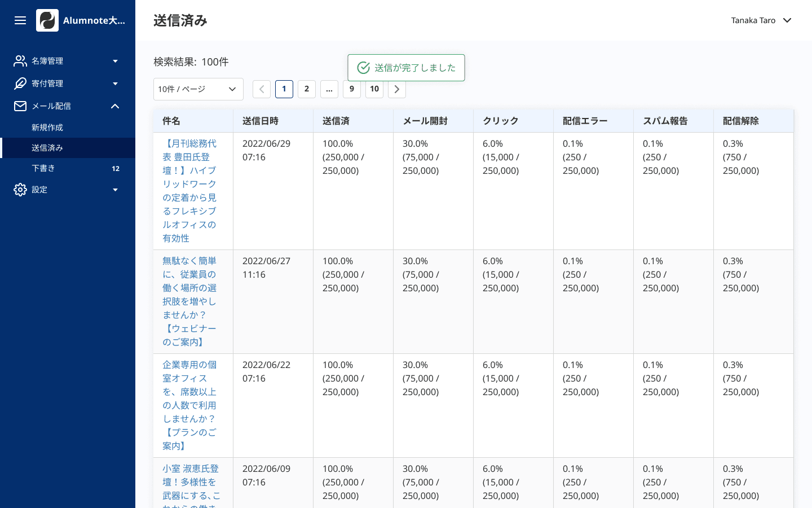Click the 設定 gear icon
Screen dimensions: 812x508
click(x=20, y=190)
